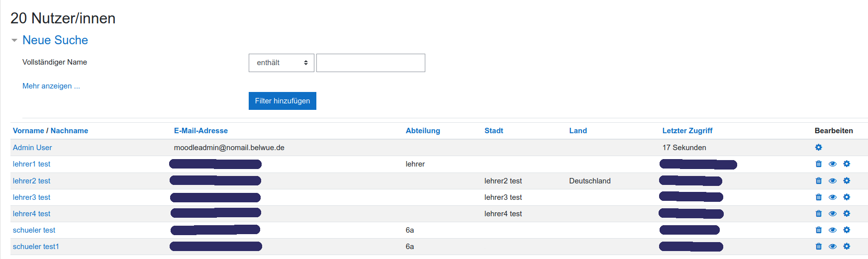Viewport: 868px width, 259px height.
Task: Click the Filter hinzufügen button
Action: [x=282, y=101]
